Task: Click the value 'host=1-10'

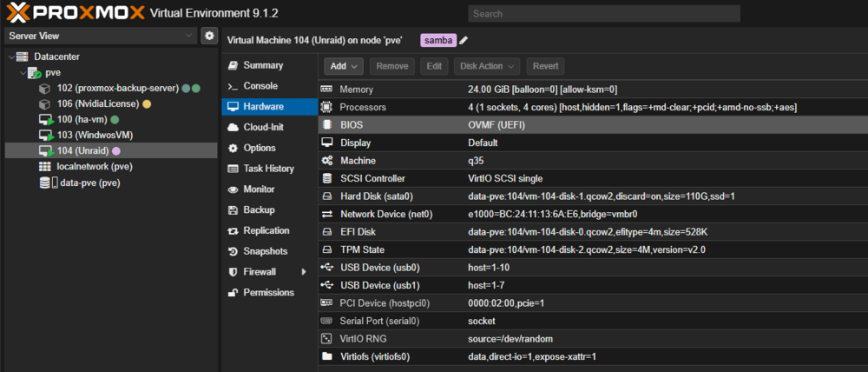Action: pyautogui.click(x=488, y=268)
